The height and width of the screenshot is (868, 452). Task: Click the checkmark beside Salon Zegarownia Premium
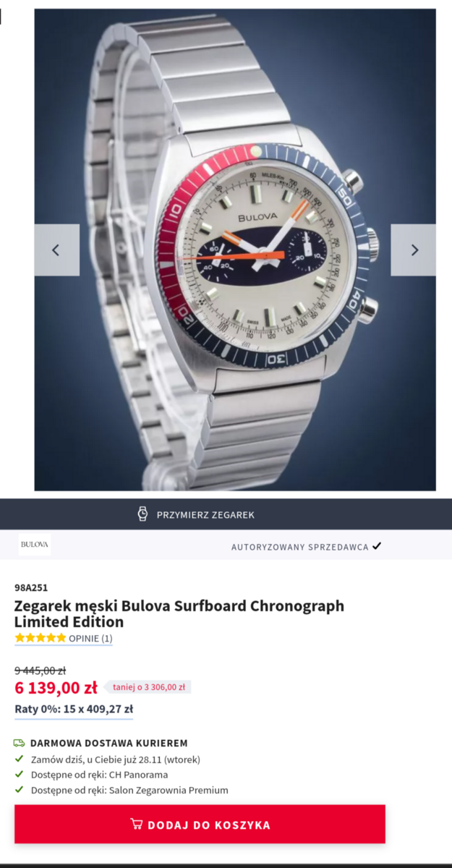[x=20, y=790]
